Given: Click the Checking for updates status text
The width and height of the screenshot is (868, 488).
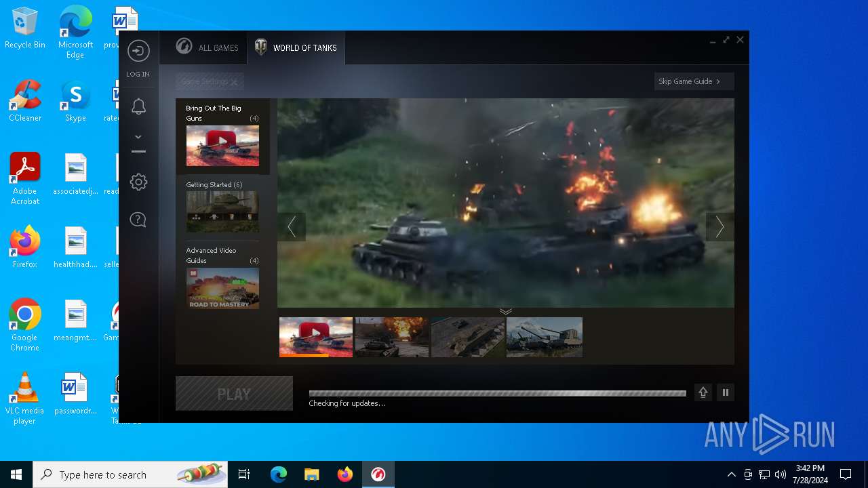Looking at the screenshot, I should tap(347, 404).
